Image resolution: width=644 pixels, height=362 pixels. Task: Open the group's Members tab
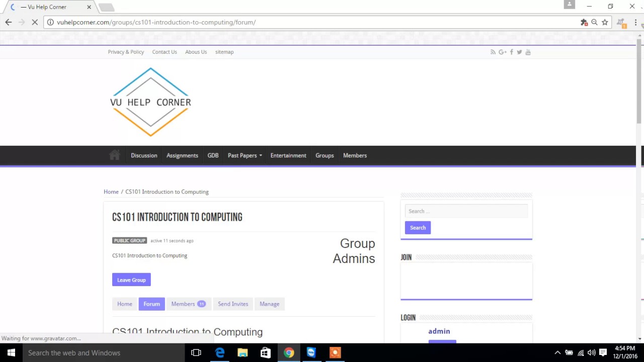click(188, 304)
